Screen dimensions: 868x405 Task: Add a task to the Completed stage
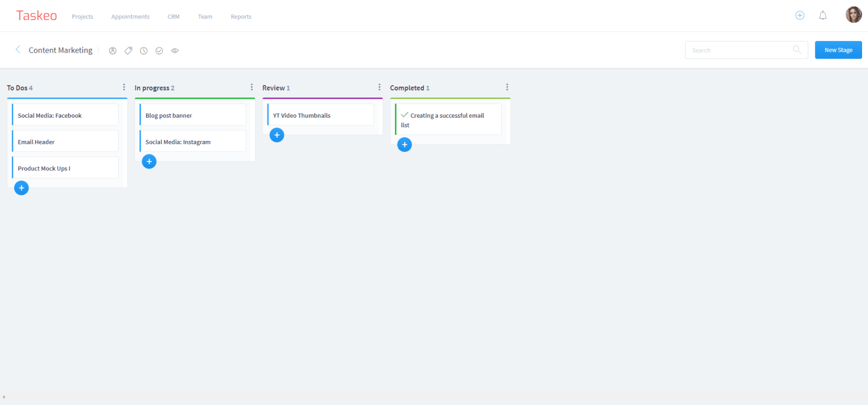click(405, 145)
